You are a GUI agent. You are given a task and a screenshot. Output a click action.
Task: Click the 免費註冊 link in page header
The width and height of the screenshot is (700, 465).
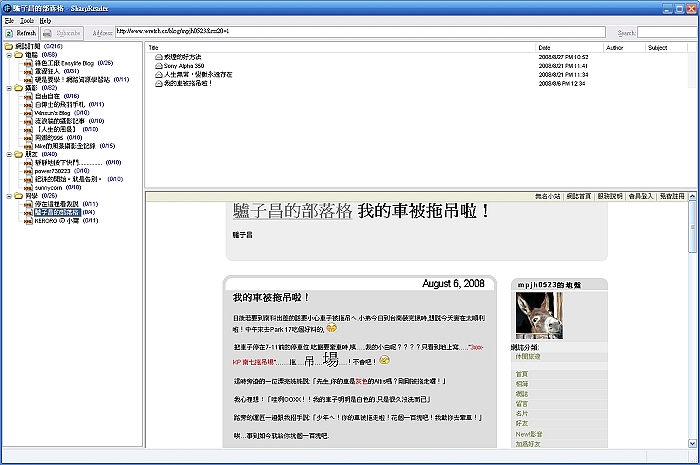tap(672, 196)
